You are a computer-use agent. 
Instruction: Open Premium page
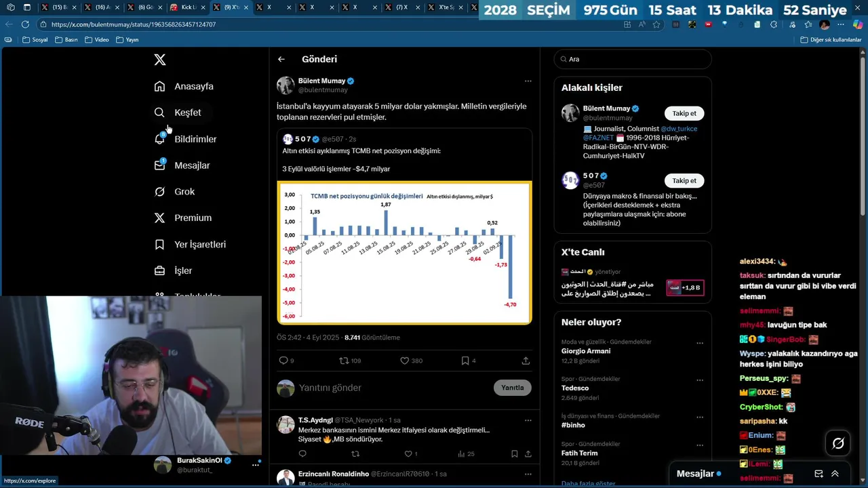coord(182,218)
